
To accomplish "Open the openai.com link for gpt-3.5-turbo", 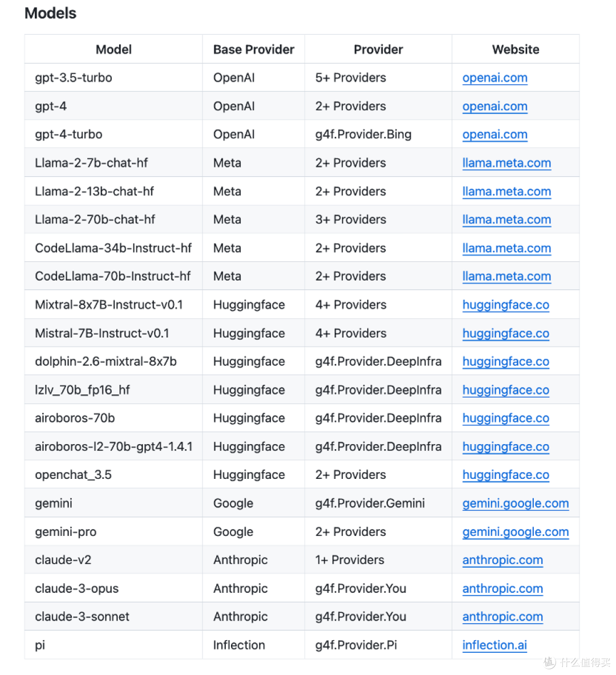I will point(495,78).
